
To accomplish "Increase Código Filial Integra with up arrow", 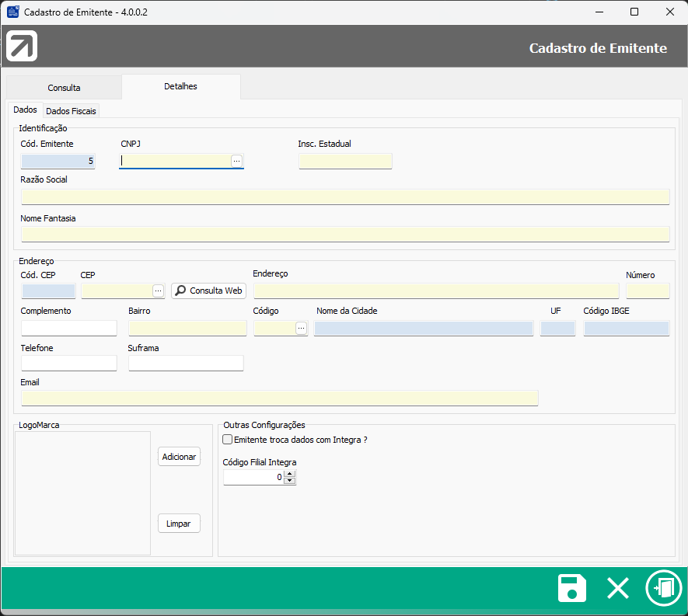I will pyautogui.click(x=290, y=474).
